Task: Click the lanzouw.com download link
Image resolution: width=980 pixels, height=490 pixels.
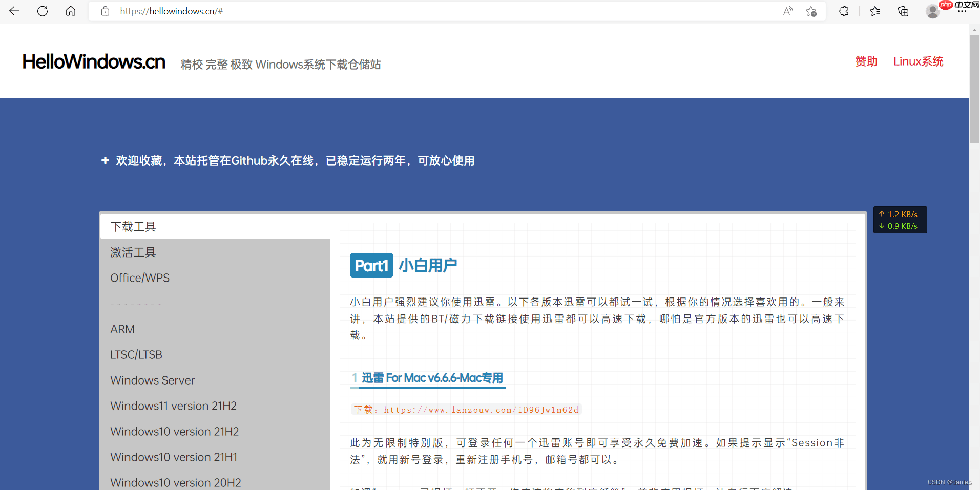Action: pos(481,410)
